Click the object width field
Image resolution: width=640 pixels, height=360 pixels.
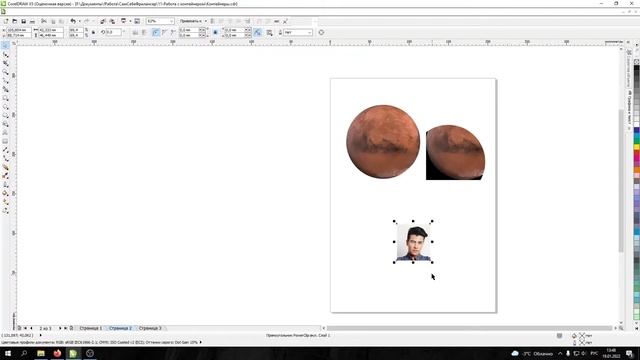tap(51, 30)
